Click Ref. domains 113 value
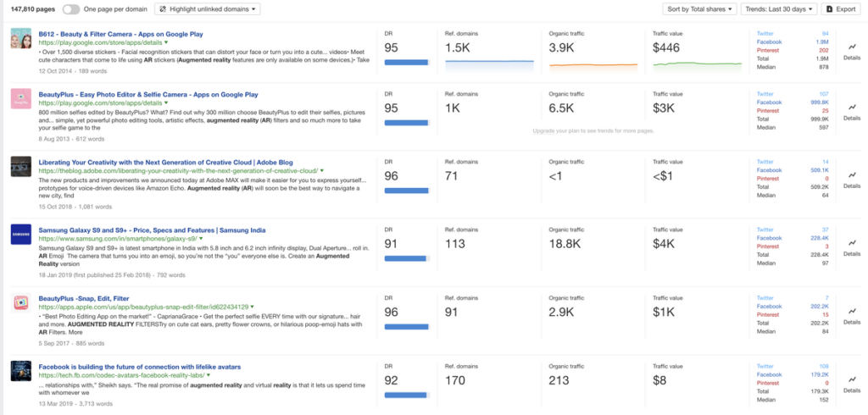 pyautogui.click(x=454, y=244)
